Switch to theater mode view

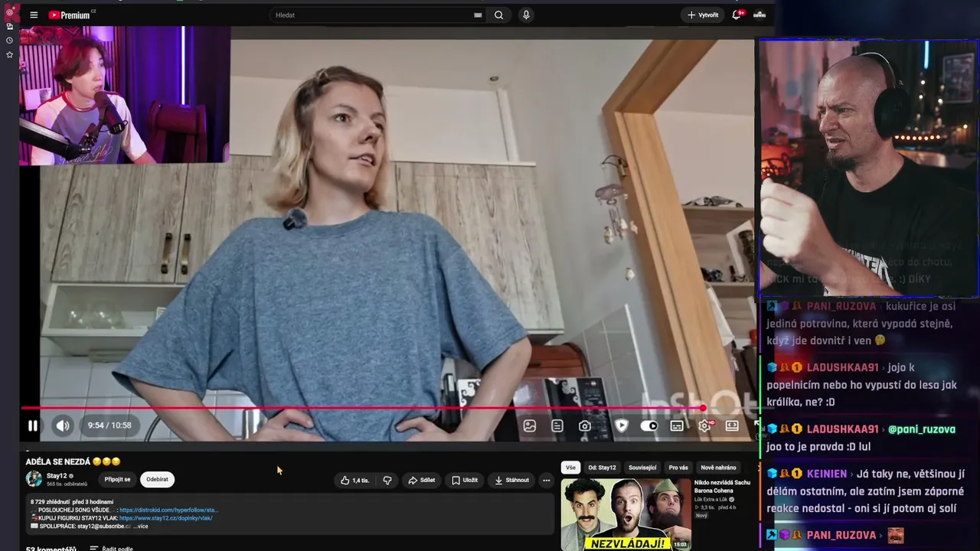(732, 425)
